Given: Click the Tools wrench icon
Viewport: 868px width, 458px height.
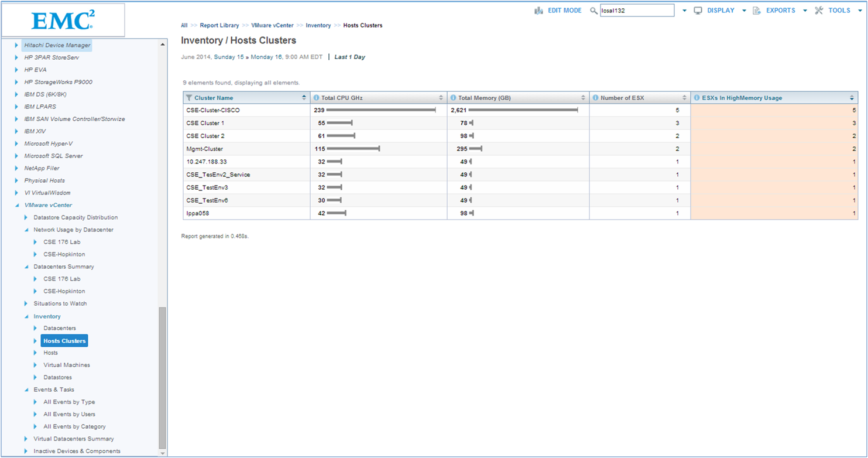Looking at the screenshot, I should point(819,11).
